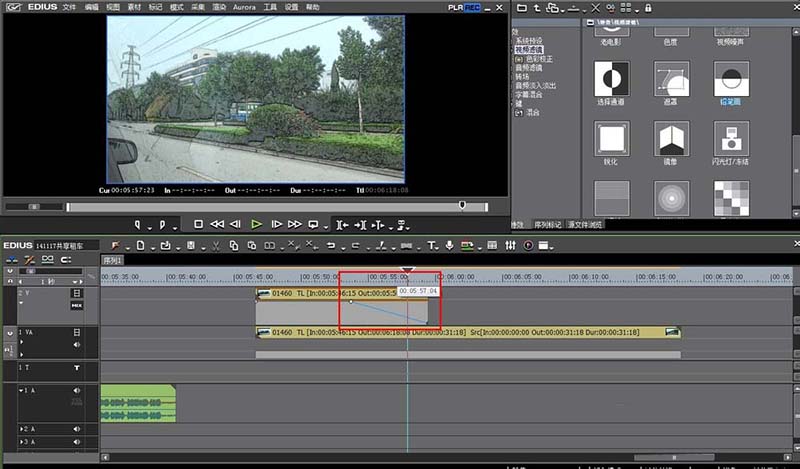Toggle the MIX button on track 2 V
800x469 pixels.
(77, 305)
